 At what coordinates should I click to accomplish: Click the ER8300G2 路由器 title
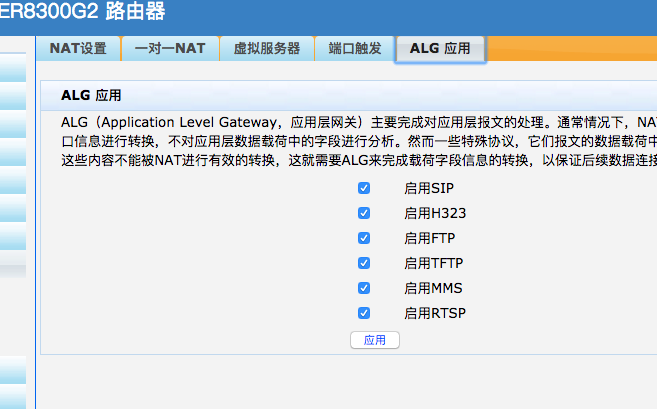[83, 11]
